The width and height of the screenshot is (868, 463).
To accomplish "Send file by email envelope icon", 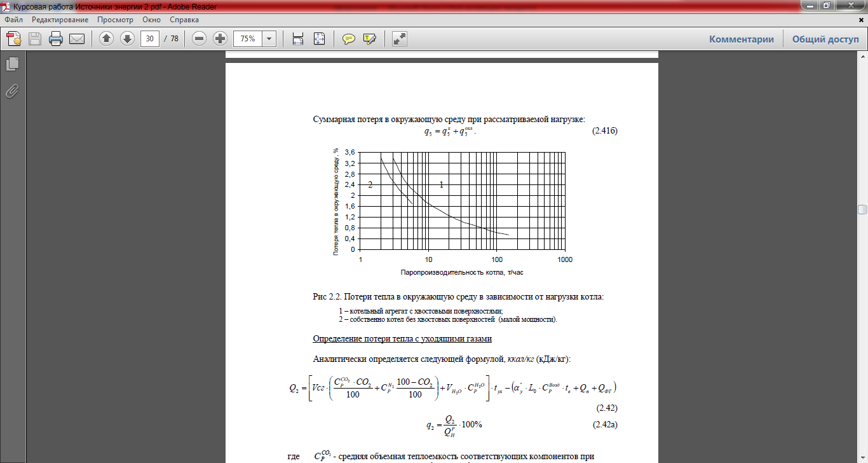I will coord(77,39).
